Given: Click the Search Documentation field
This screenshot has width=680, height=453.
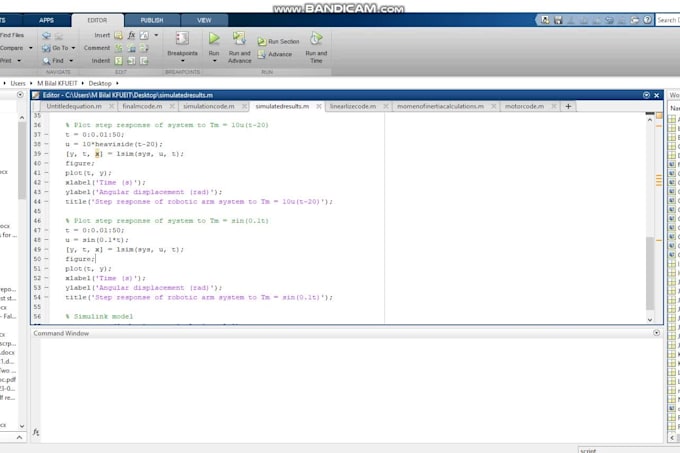Looking at the screenshot, I should tap(668, 19).
